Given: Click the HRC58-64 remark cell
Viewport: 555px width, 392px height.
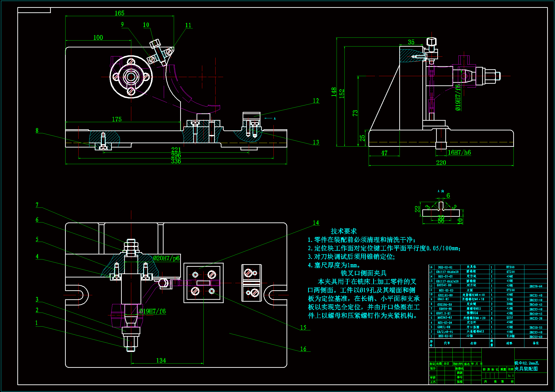Looking at the screenshot, I should (536, 286).
